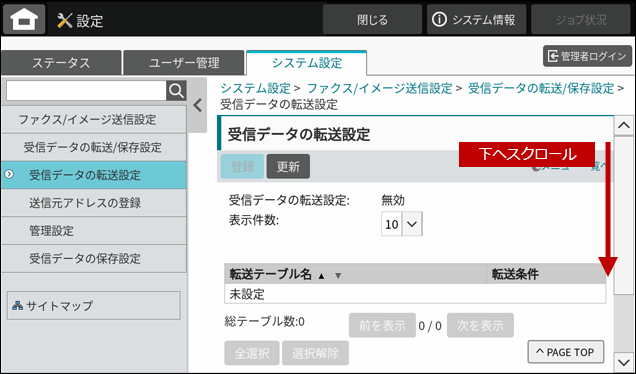Click the 設定 wrench-and-screwdriver icon
The width and height of the screenshot is (636, 374).
64,20
